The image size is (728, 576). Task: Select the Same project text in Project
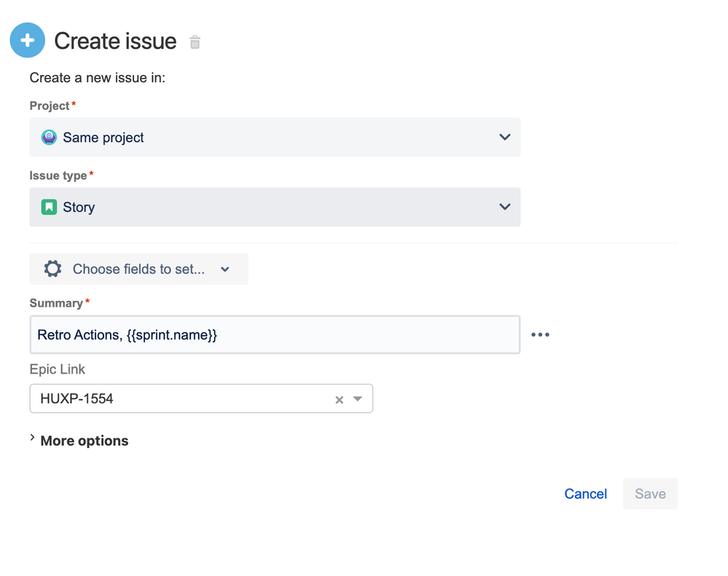[103, 138]
